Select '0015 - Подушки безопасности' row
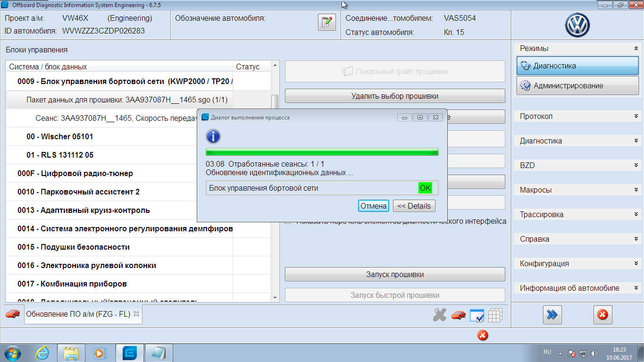The width and height of the screenshot is (644, 362). 138,247
